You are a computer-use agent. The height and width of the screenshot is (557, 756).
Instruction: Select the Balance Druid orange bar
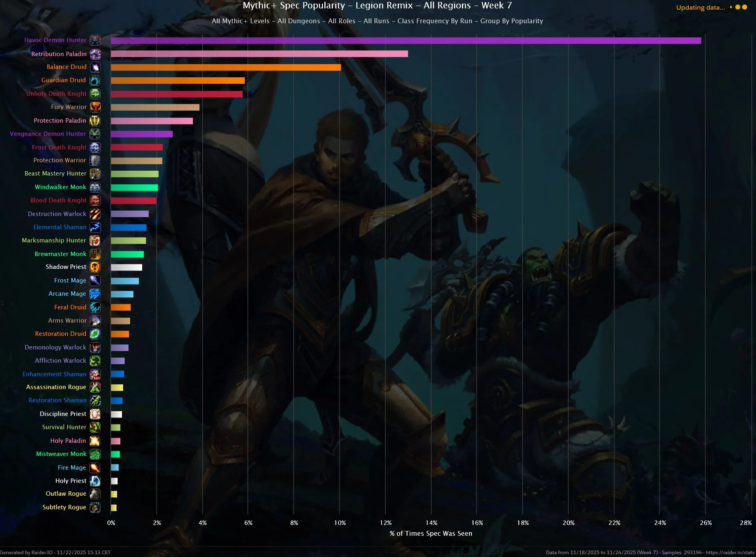coord(225,67)
